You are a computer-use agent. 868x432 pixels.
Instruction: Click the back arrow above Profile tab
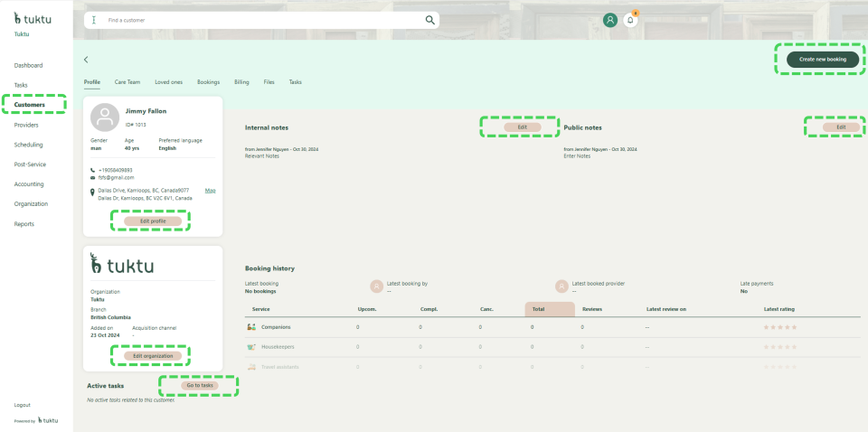click(86, 60)
